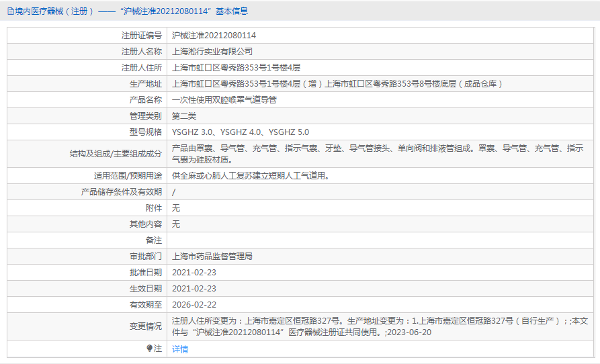Click the 附件 label
The image size is (600, 364).
(x=154, y=208)
